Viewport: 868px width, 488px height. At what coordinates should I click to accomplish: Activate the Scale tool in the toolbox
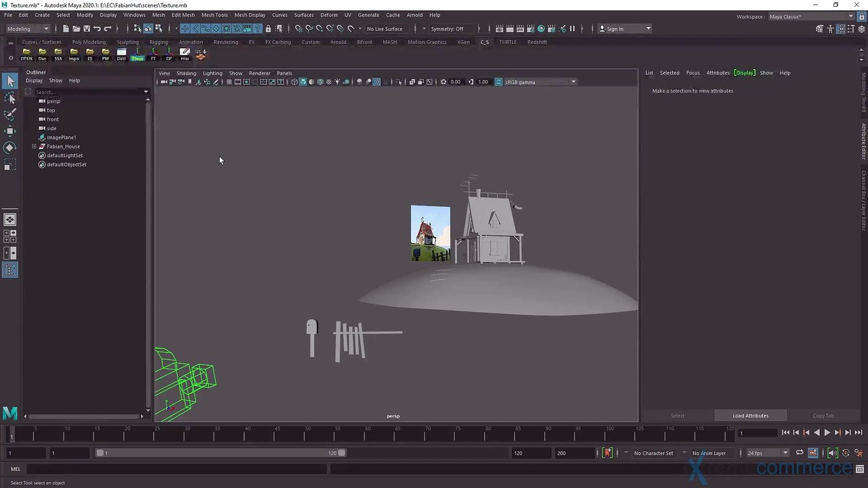[x=10, y=164]
